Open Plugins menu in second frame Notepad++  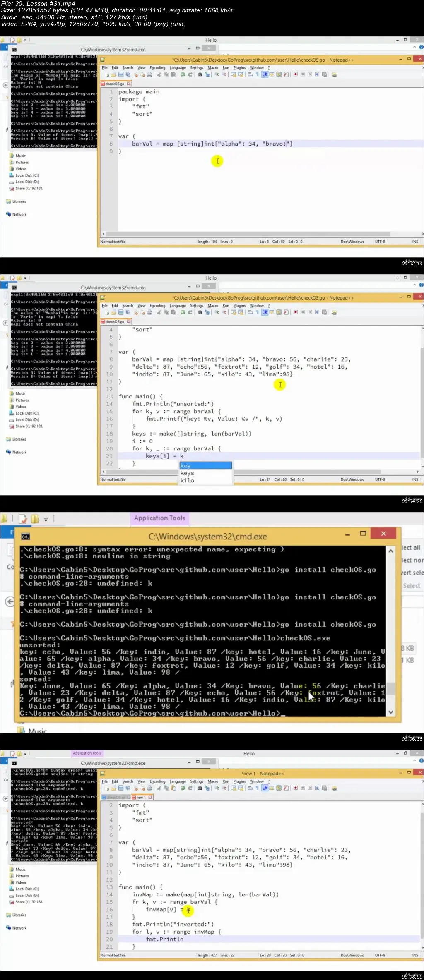tap(239, 306)
